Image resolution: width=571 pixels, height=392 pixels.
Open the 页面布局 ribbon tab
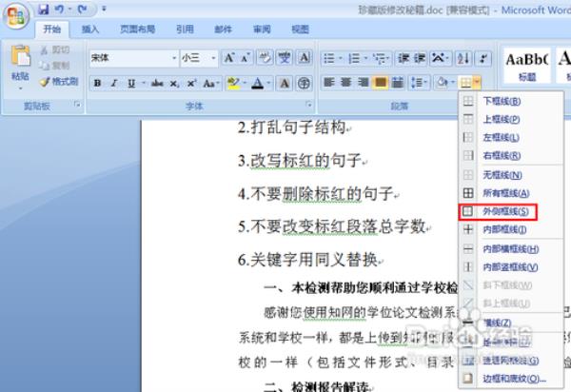(x=138, y=29)
